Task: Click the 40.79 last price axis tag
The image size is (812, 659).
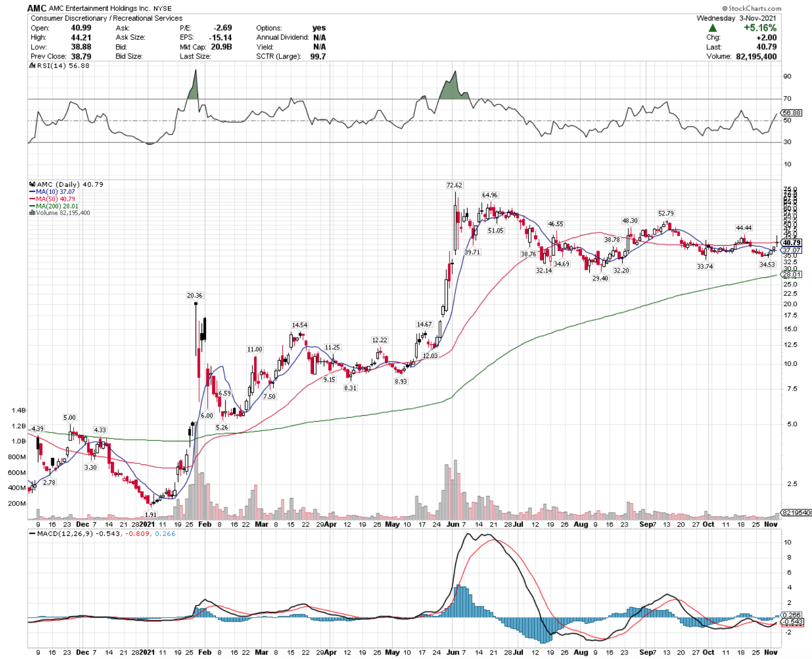Action: 791,243
